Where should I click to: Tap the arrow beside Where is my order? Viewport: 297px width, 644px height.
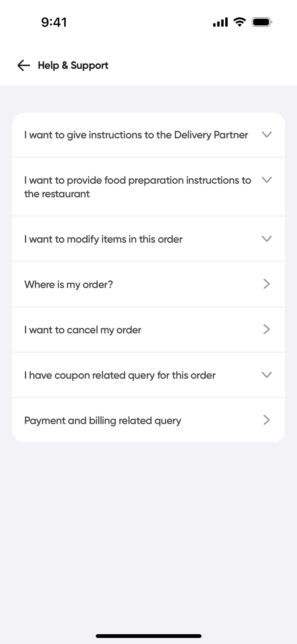tap(267, 284)
